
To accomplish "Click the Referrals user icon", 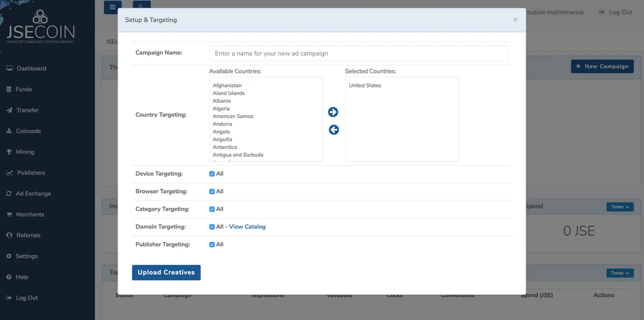I will tap(9, 235).
